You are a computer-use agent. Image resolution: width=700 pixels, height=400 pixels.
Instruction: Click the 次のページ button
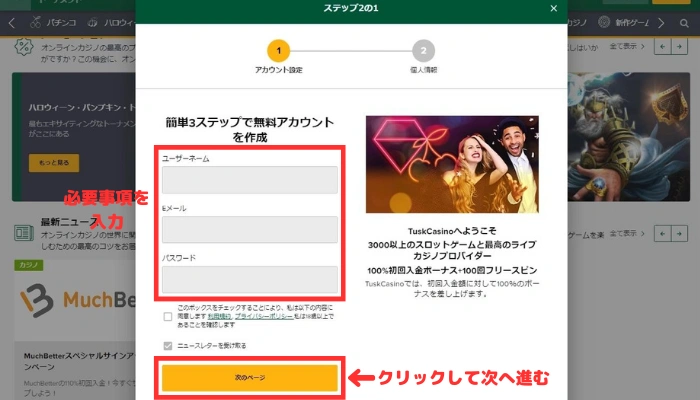click(x=250, y=378)
